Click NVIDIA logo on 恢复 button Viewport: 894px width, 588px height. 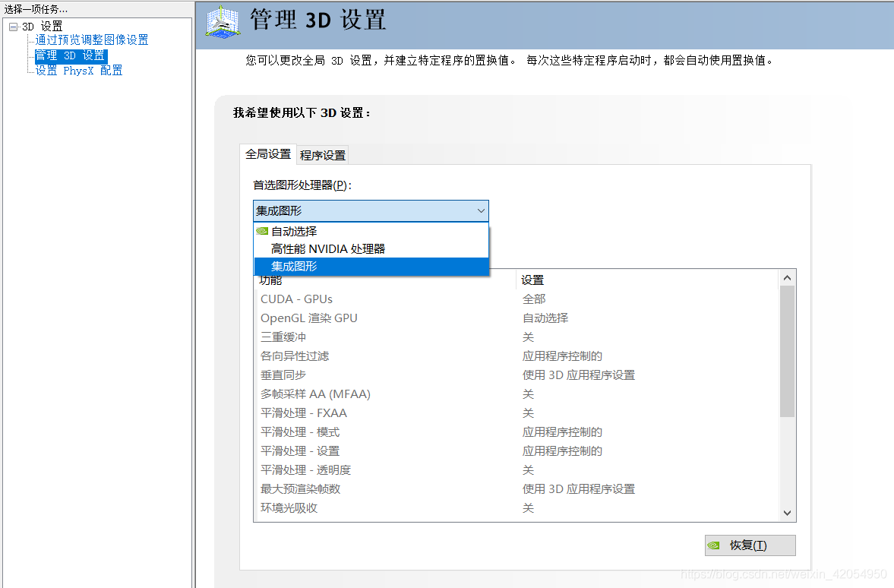click(713, 545)
